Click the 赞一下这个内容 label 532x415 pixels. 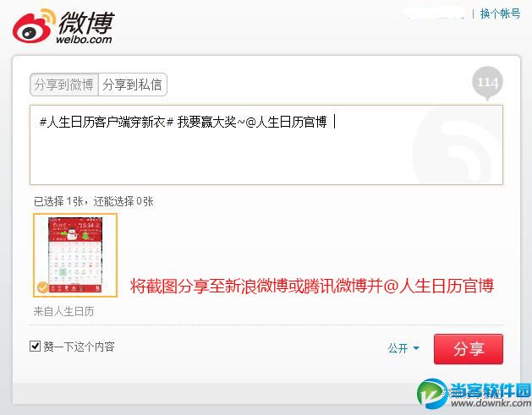point(79,347)
